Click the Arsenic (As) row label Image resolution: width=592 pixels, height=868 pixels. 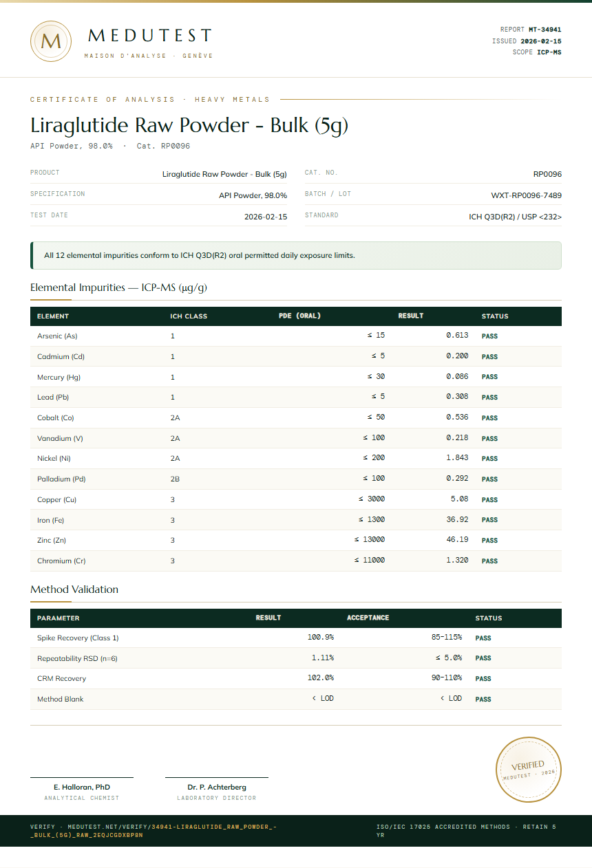tap(57, 336)
